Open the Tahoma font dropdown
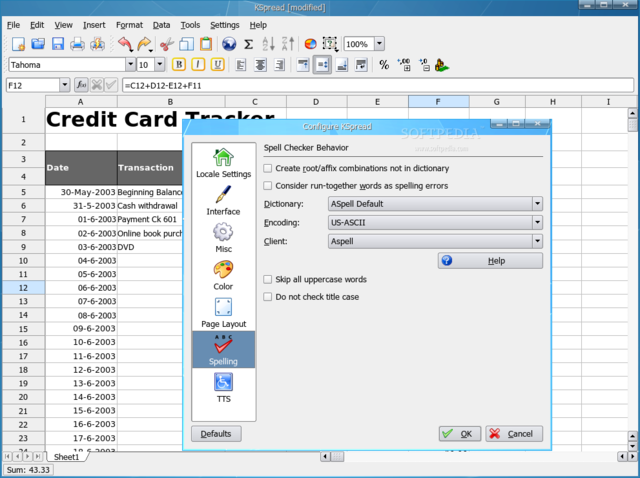640x478 pixels. coord(130,64)
